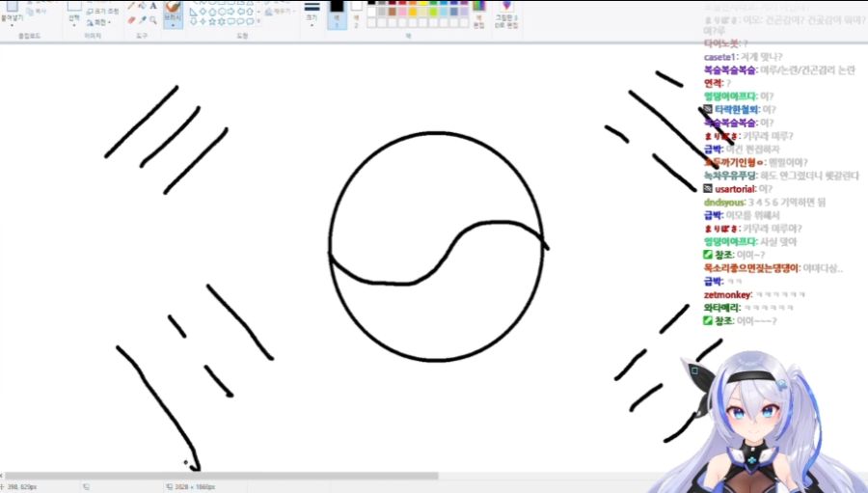Click the chat username zetmonkey
Image resolution: width=868 pixels, height=493 pixels.
click(x=727, y=294)
